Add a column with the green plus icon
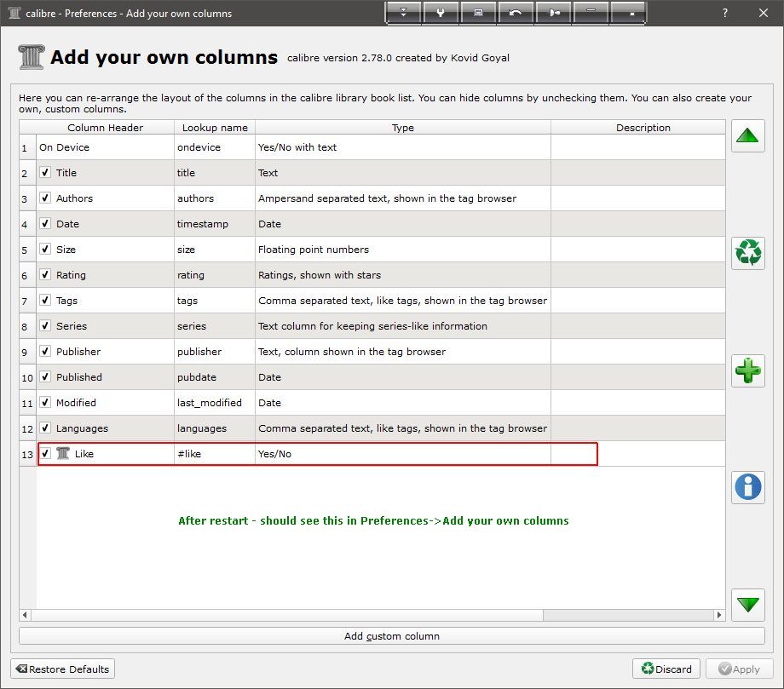This screenshot has height=689, width=784. (748, 370)
